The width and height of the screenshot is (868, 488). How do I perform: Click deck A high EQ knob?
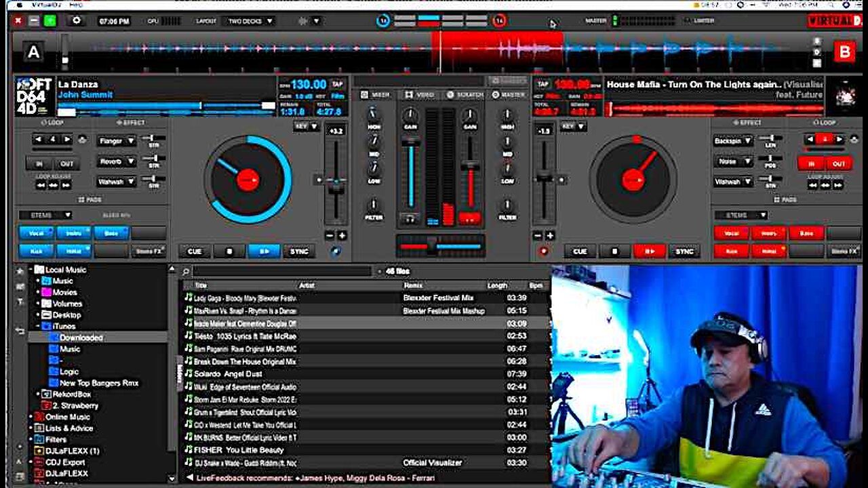pyautogui.click(x=374, y=114)
